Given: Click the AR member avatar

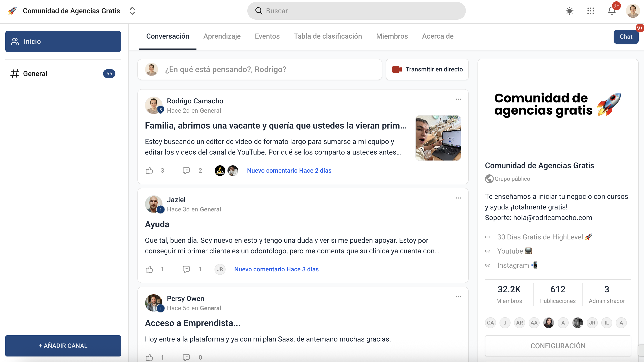Looking at the screenshot, I should point(519,323).
